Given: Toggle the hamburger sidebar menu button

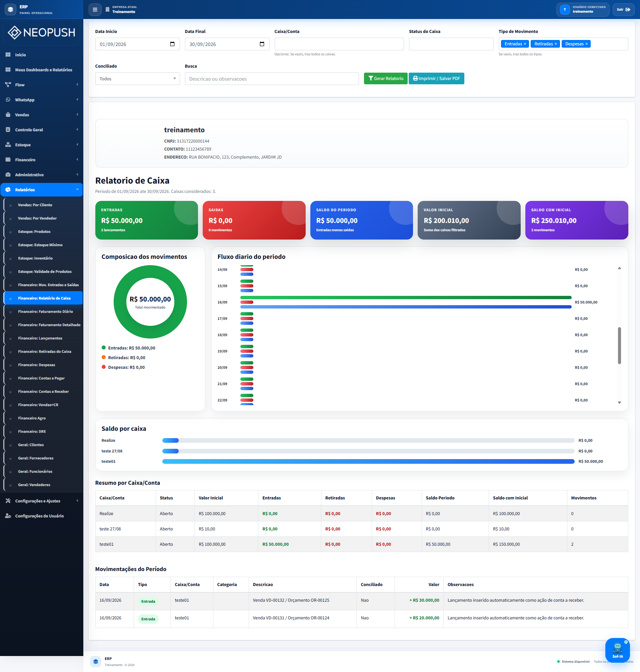Looking at the screenshot, I should point(95,10).
